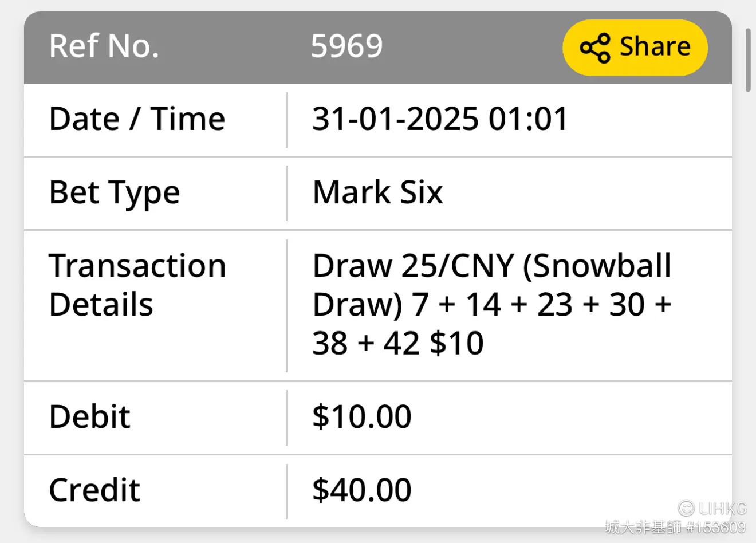Viewport: 756px width, 543px height.
Task: Select the reference number 5969
Action: click(346, 46)
